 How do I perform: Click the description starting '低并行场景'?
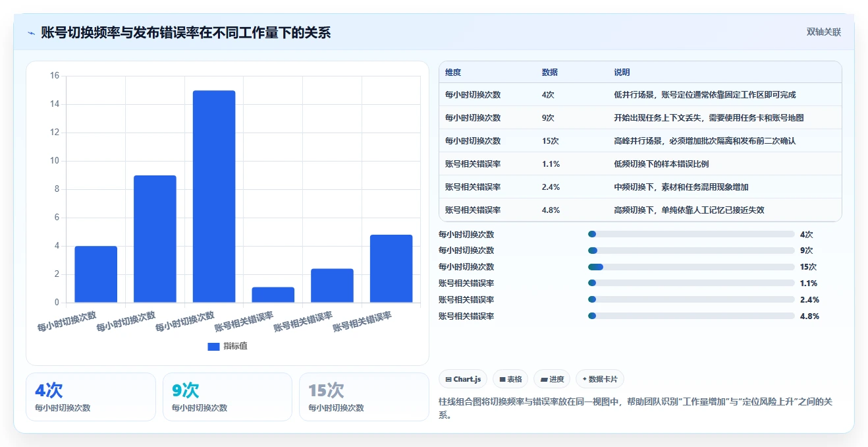click(x=705, y=95)
